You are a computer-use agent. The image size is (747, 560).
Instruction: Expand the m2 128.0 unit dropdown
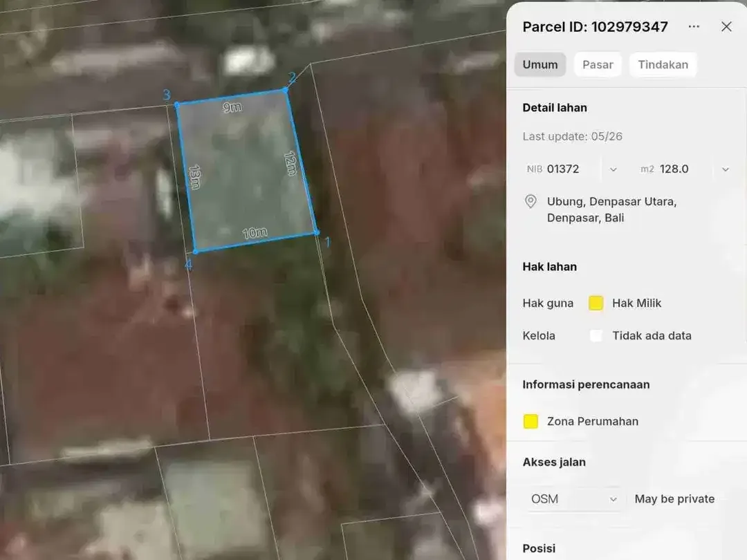click(725, 169)
